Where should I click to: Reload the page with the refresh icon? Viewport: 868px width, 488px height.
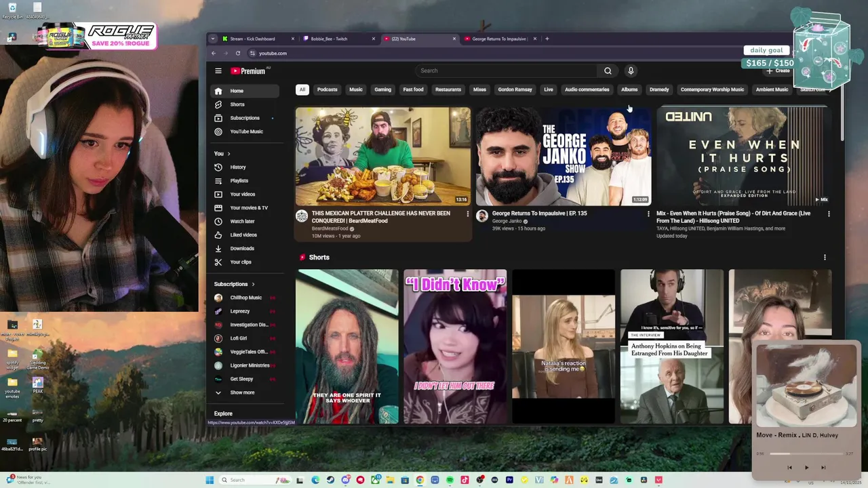[x=238, y=53]
